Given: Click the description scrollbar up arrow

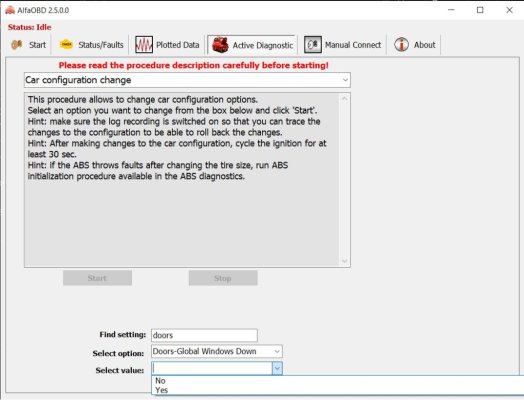Looking at the screenshot, I should [x=345, y=99].
